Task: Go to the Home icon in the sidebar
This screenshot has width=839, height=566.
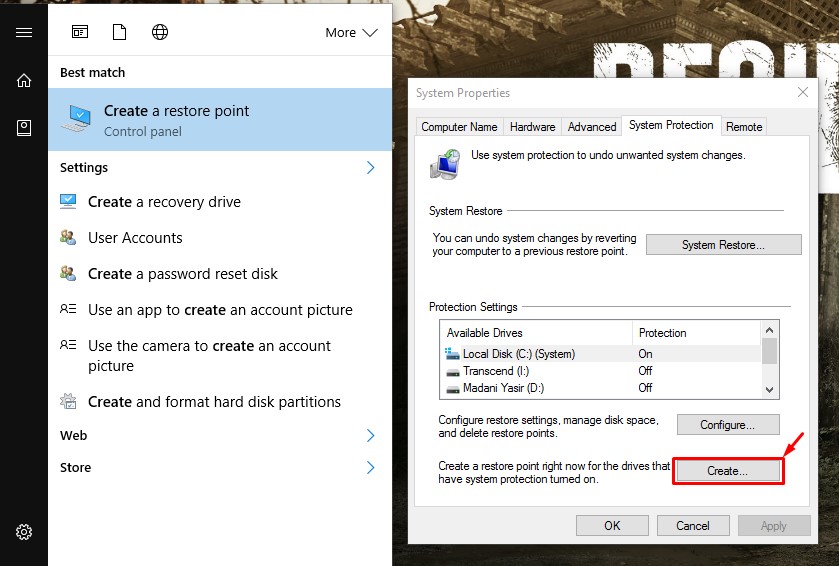Action: pos(24,80)
